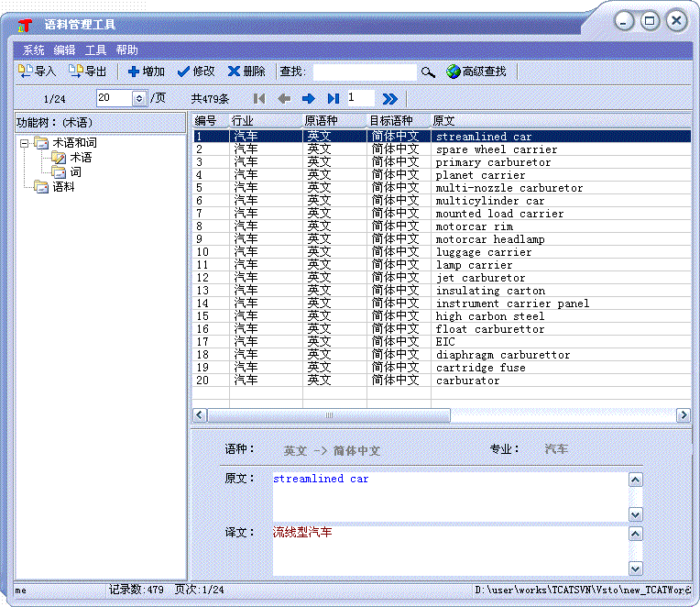Click the 查找 search input field
This screenshot has height=607, width=700.
tap(365, 72)
